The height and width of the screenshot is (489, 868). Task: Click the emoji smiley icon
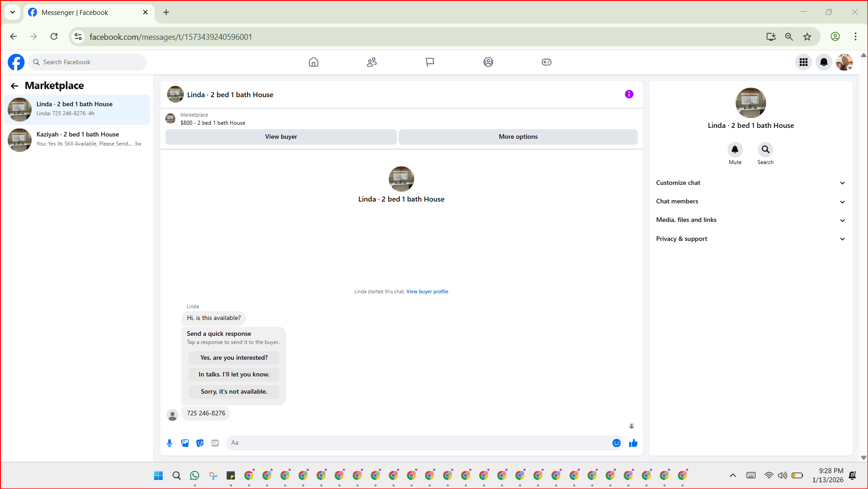point(616,443)
